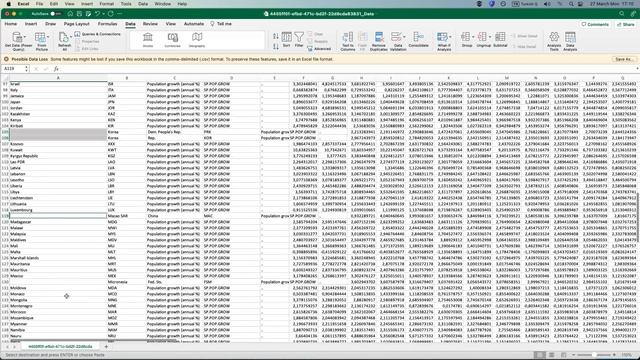The image size is (640, 360).
Task: Open Queries & Connections
Action: 98,34
